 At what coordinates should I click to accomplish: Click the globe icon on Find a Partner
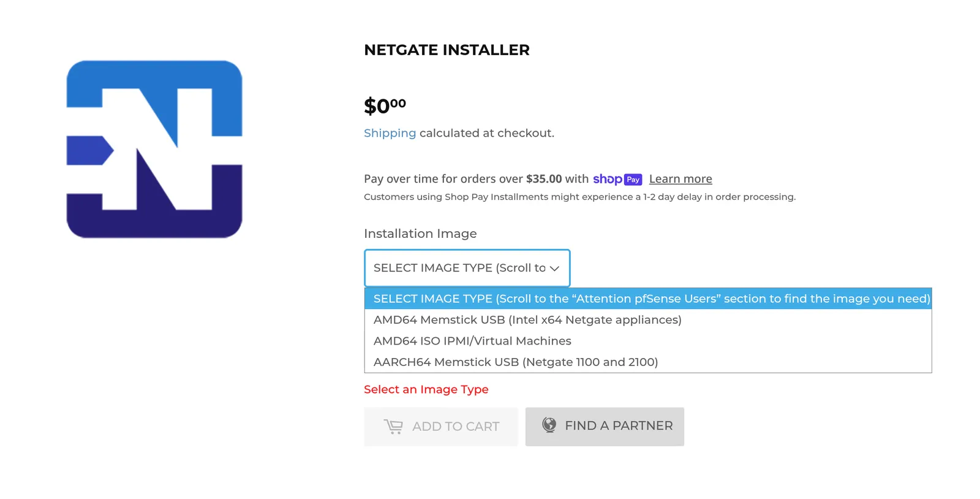pos(549,425)
